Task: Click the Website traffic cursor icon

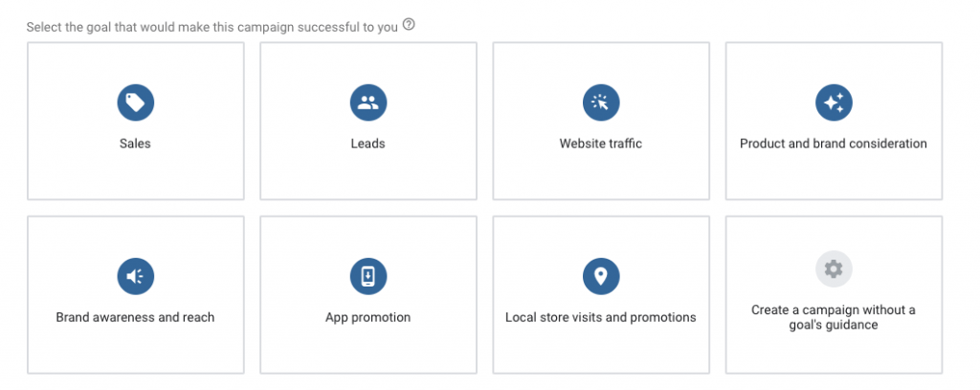Action: [x=601, y=103]
